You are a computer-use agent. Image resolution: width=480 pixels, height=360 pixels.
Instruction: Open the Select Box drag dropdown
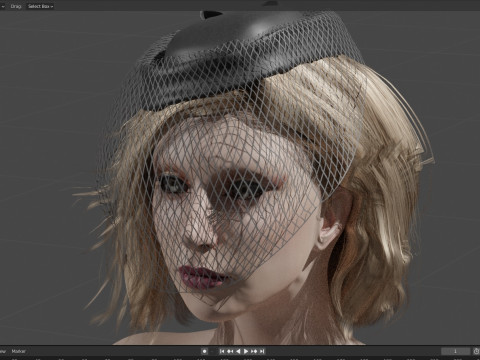[40, 6]
